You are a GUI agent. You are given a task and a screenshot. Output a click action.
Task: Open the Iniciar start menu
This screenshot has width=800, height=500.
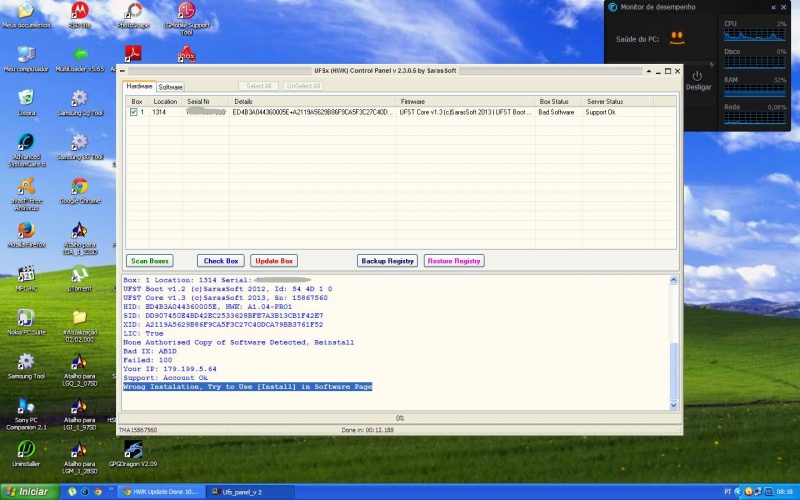click(30, 492)
